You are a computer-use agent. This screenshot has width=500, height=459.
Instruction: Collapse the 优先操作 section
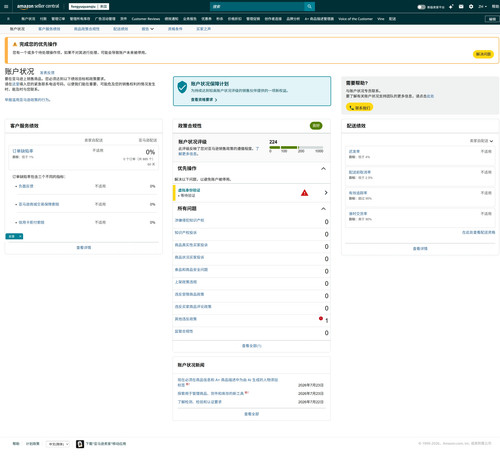coord(323,169)
